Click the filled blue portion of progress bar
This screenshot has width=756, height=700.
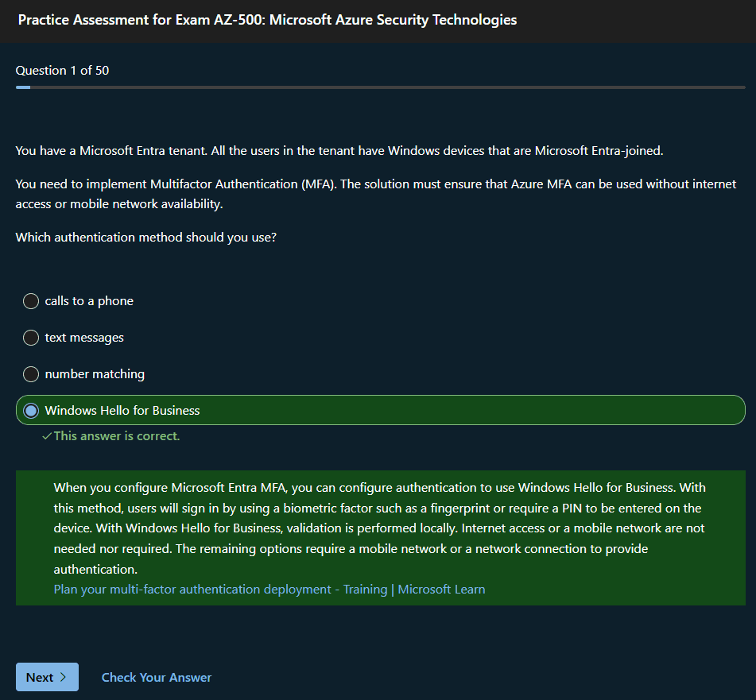tap(22, 87)
